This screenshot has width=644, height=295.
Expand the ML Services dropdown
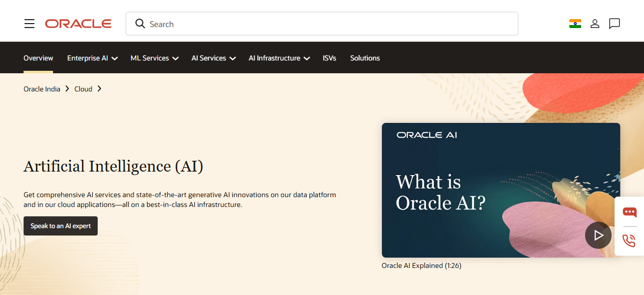pyautogui.click(x=154, y=58)
